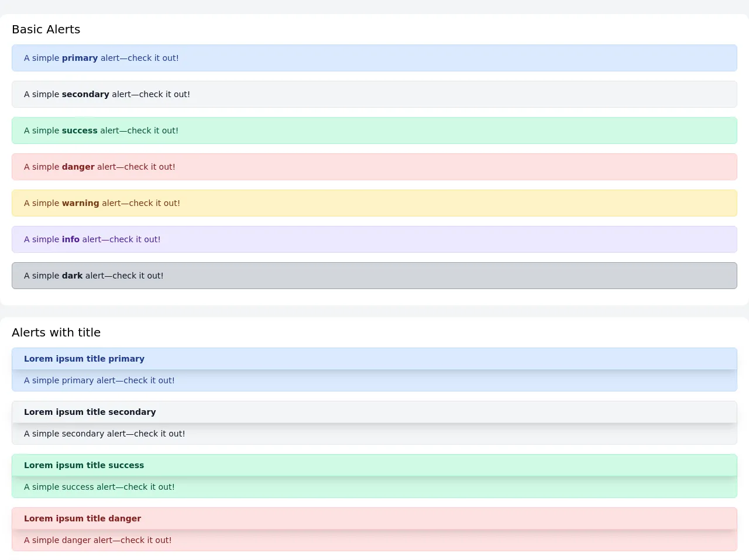Select the danger alert body text under title
This screenshot has height=560, width=749.
point(98,540)
